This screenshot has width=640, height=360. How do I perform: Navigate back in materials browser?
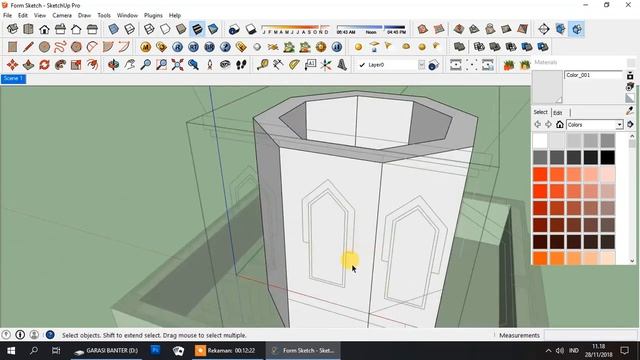(x=538, y=124)
